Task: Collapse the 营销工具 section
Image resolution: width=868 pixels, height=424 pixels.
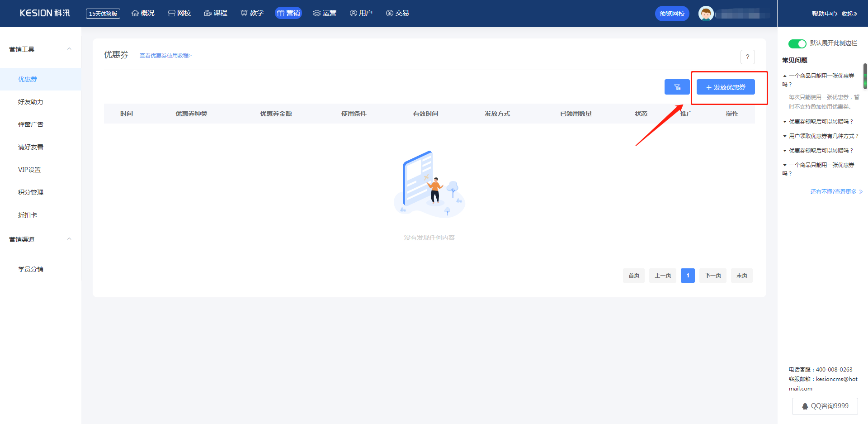Action: [69, 49]
